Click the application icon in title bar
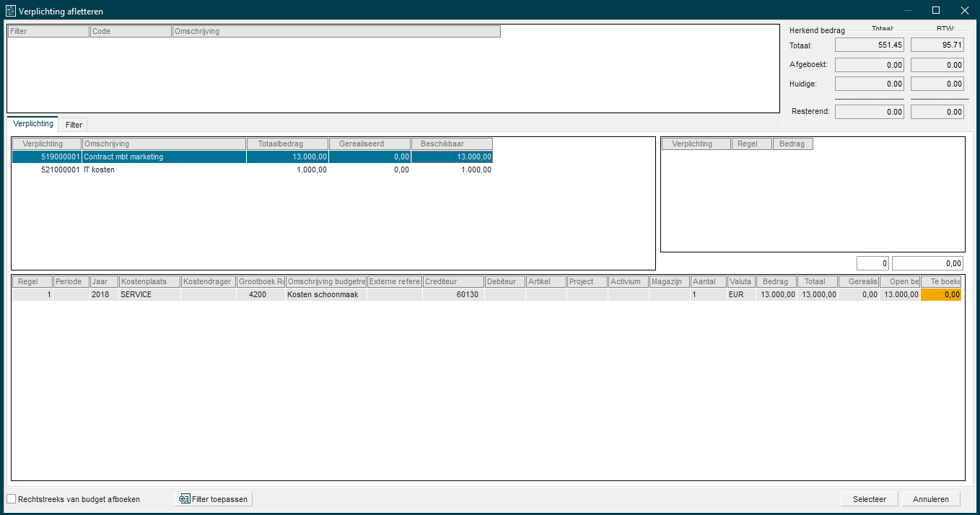This screenshot has width=980, height=515. (11, 10)
